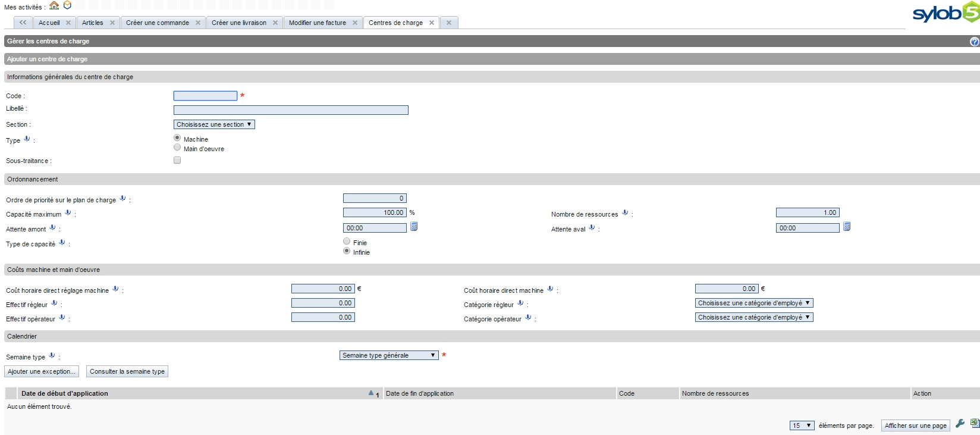Sort by Date de début d'application column

pos(65,393)
